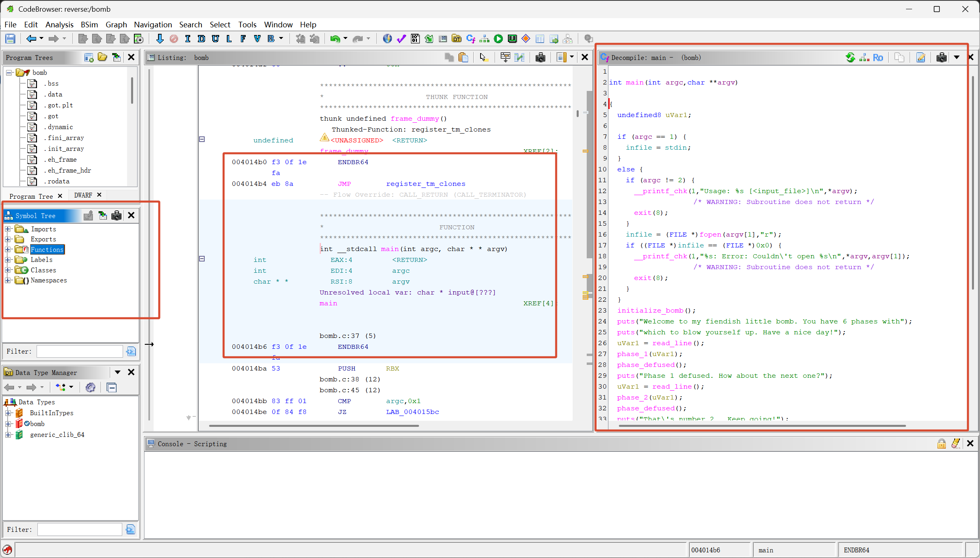Open the Decompiler window toolbar icon

point(470,39)
